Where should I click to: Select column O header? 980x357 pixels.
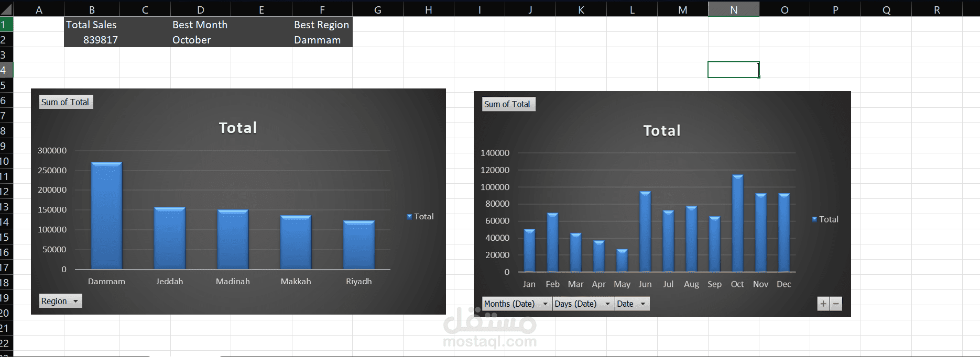tap(785, 9)
